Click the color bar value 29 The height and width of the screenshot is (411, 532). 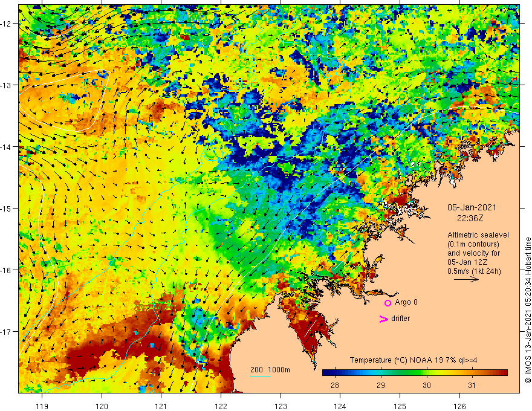381,385
